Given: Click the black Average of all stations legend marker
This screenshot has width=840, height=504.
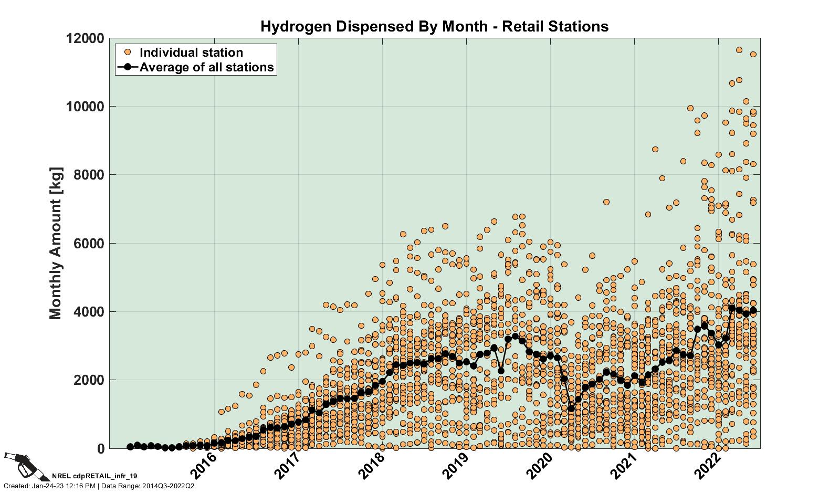Looking at the screenshot, I should pyautogui.click(x=128, y=67).
